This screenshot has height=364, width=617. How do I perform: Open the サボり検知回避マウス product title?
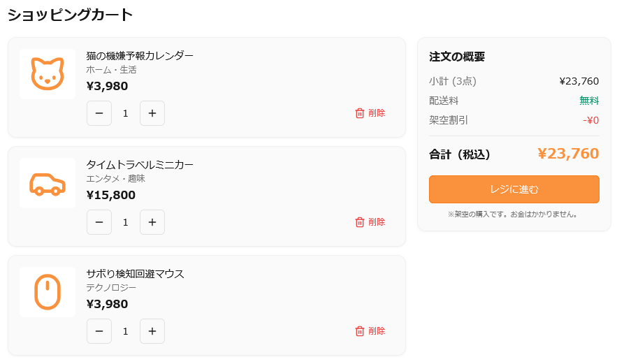pos(135,274)
